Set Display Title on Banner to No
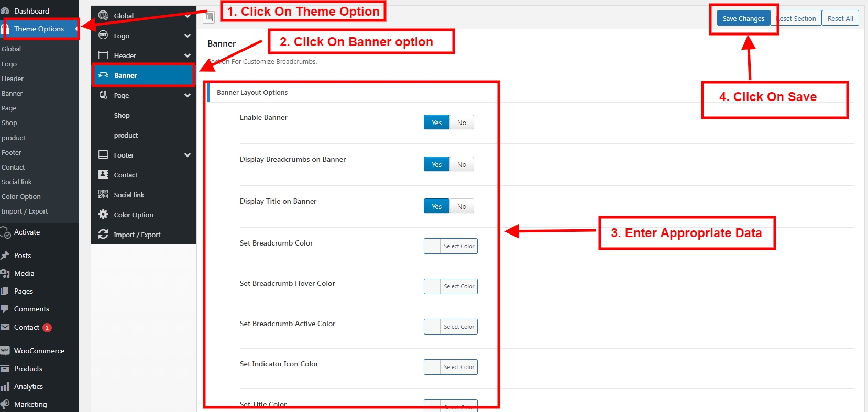 pos(462,206)
